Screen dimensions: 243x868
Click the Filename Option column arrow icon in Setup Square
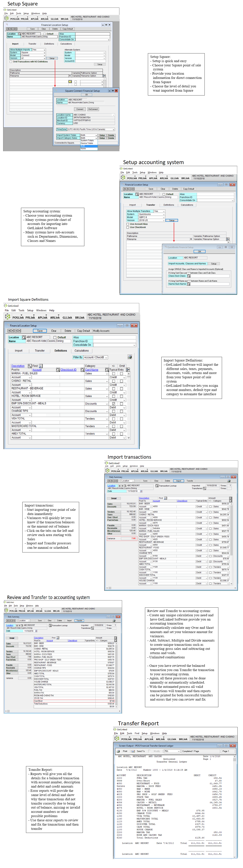pyautogui.click(x=104, y=76)
